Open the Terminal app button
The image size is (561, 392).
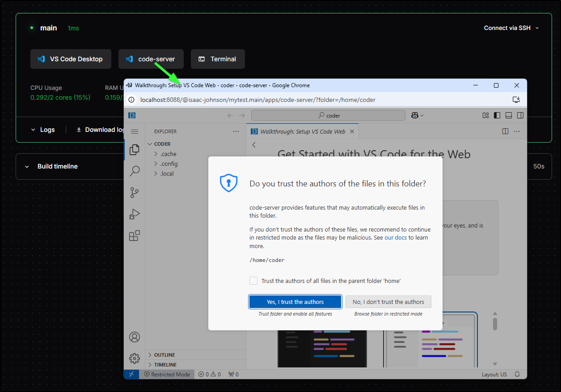(218, 59)
